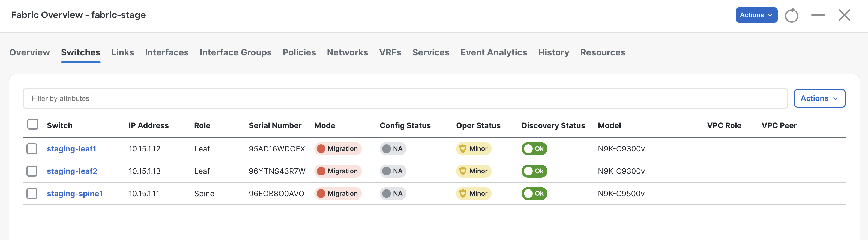Go to the Resources tab
The height and width of the screenshot is (240, 868).
(603, 52)
